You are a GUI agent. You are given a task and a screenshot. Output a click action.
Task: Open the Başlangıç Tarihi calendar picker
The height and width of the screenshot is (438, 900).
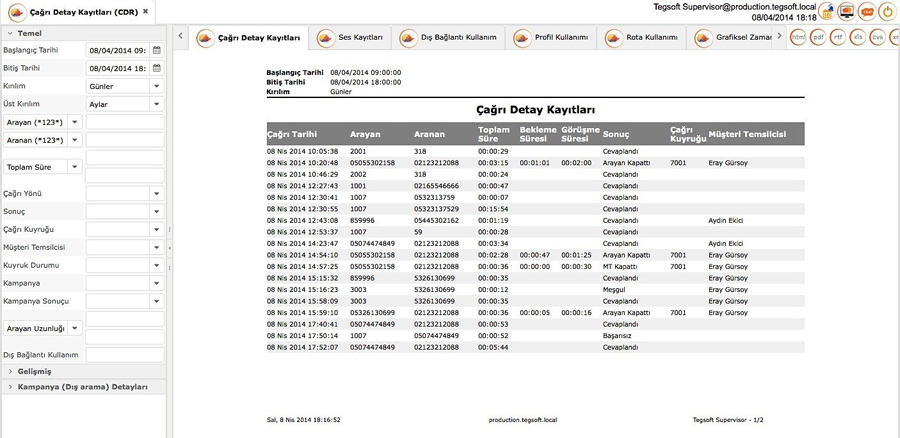coord(157,51)
